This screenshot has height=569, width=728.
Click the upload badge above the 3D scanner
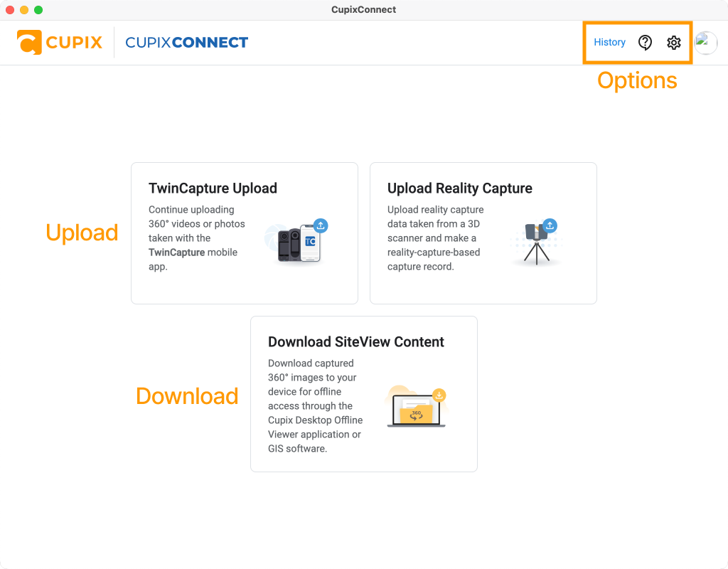(550, 225)
